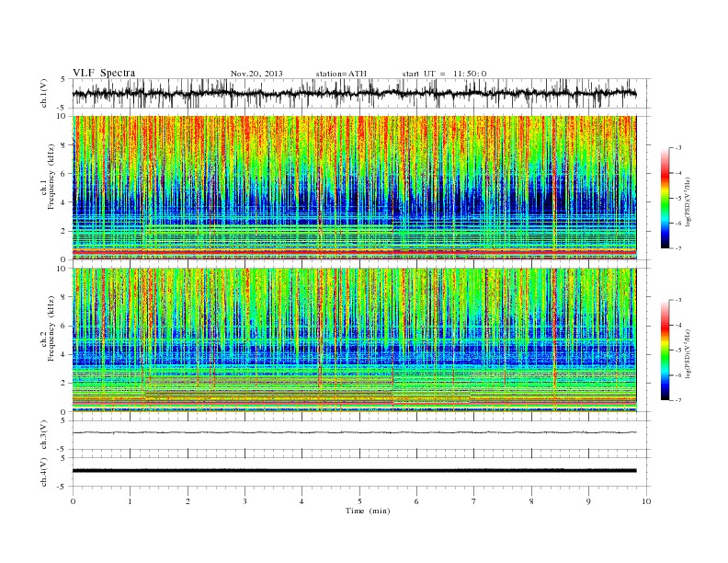The width and height of the screenshot is (728, 563).
Task: Click time axis tick label '3'
Action: (245, 501)
